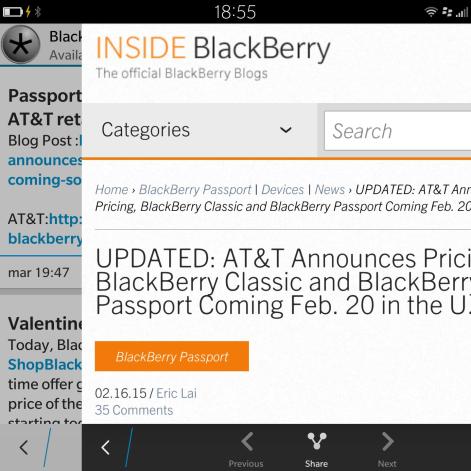Open the Home breadcrumb link
Viewport: 471px width, 471px height.
coord(112,189)
